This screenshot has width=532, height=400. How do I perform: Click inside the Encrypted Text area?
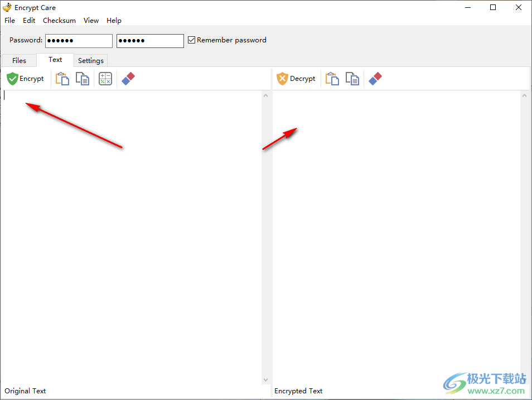396,237
